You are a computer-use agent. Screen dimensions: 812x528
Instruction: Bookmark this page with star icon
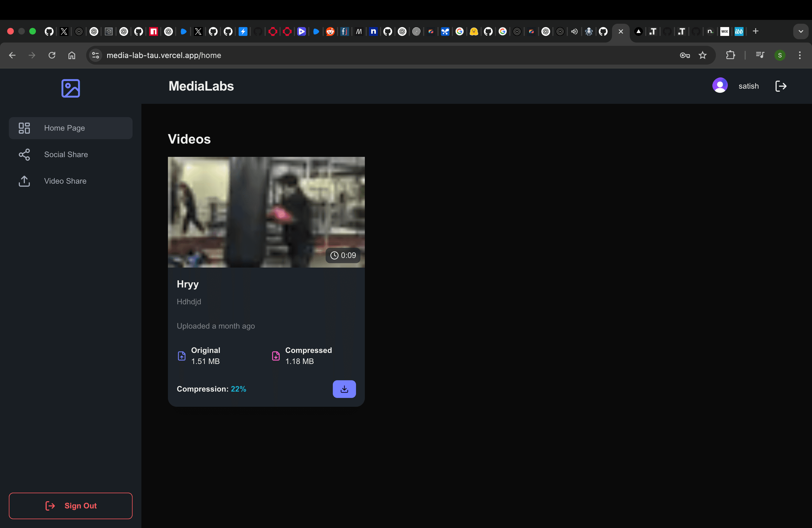pos(702,55)
